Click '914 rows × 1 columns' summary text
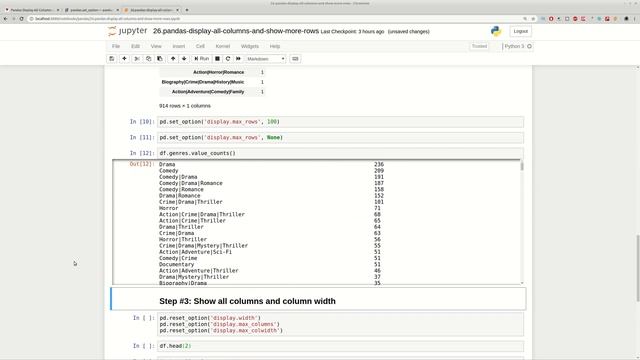 tap(185, 106)
